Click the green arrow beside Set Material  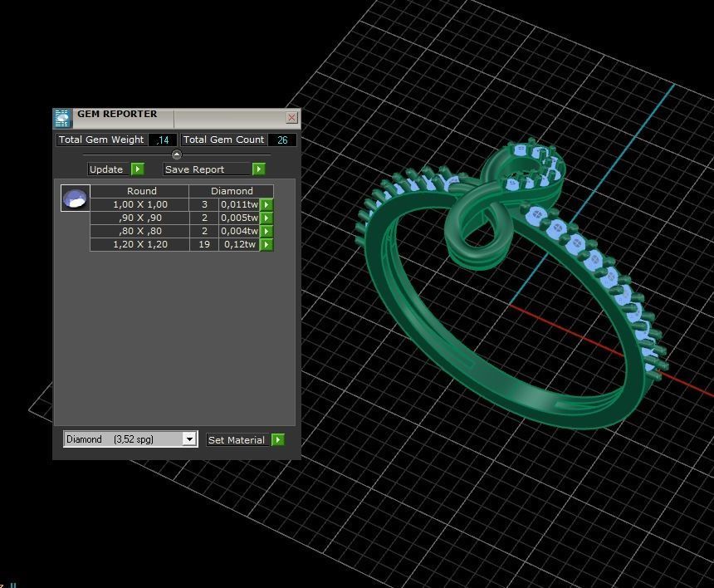pos(278,440)
